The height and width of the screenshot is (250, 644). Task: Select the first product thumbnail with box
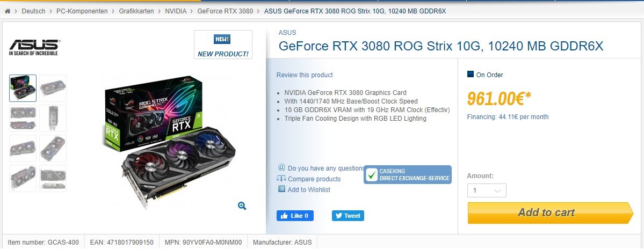(x=23, y=89)
